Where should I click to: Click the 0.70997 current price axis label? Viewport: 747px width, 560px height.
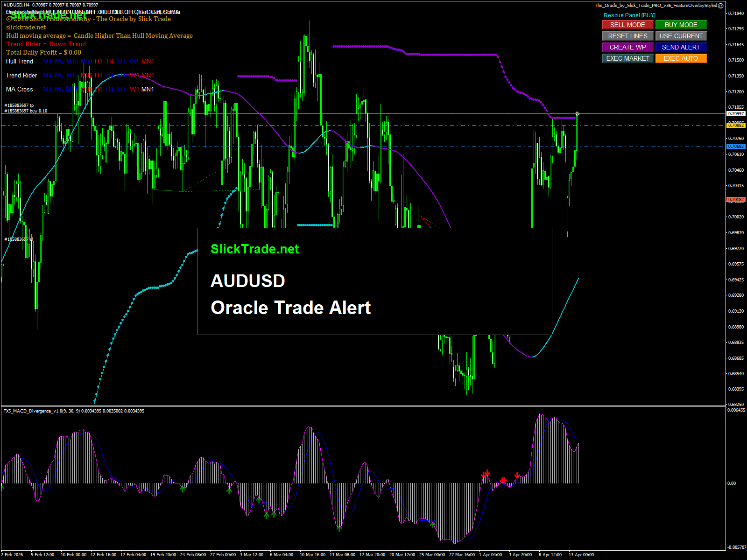tap(736, 114)
